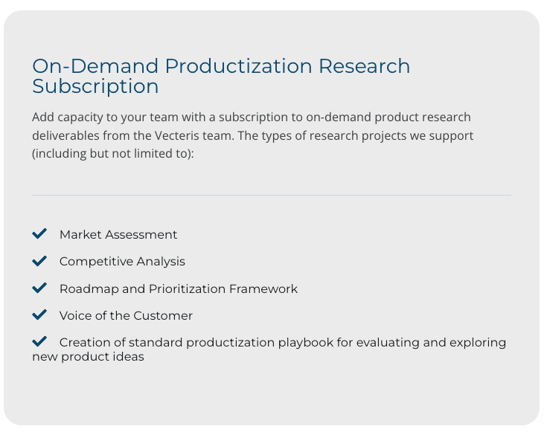The image size is (550, 435).
Task: Click 'on-demand product research' phrase in description
Action: 388,117
